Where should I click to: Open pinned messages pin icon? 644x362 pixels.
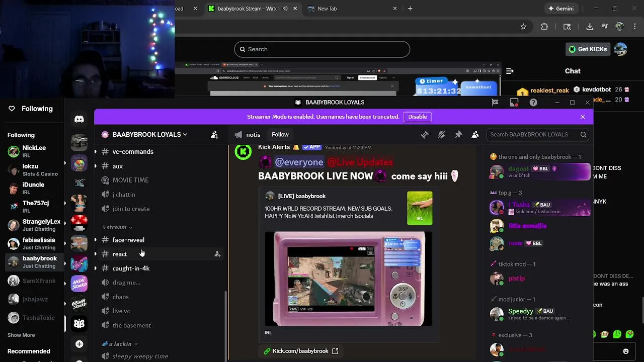pos(458,135)
